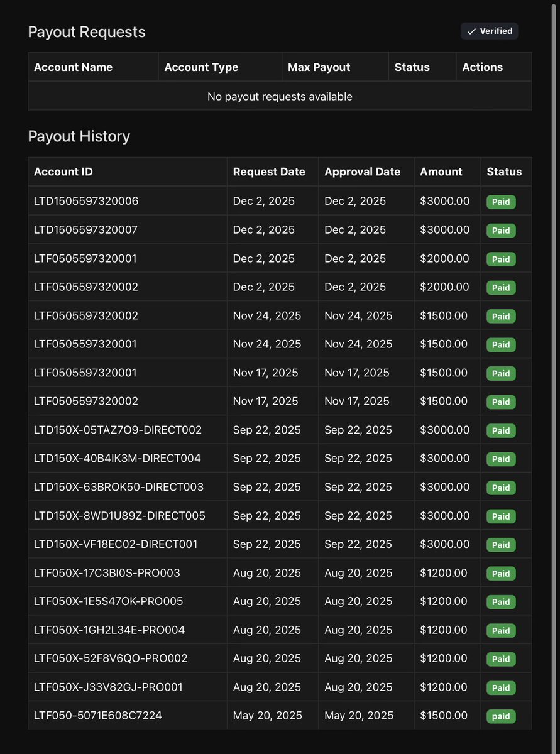Click the Paid badge in Nov 17 LTF0505597320001 row
Screen dimensions: 560x754
[501, 373]
